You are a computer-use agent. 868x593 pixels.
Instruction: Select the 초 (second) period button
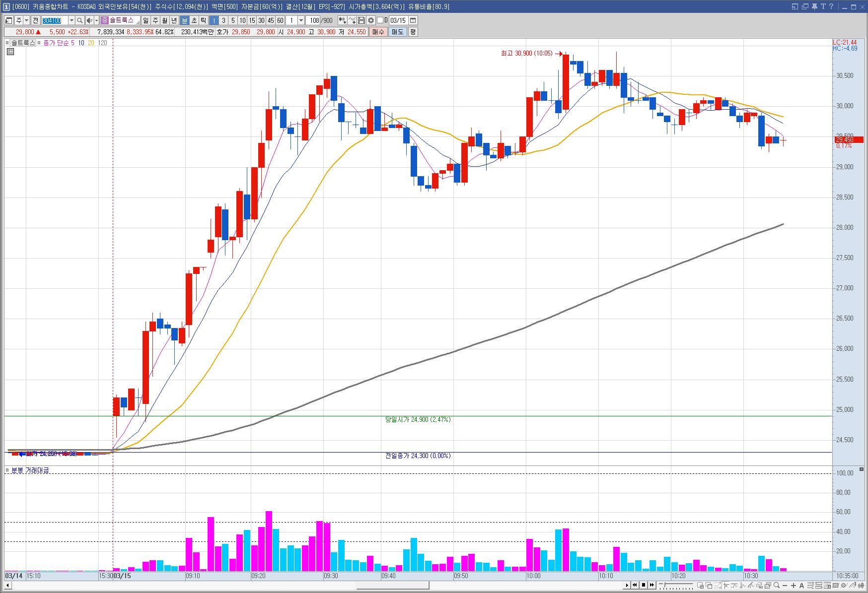(194, 20)
